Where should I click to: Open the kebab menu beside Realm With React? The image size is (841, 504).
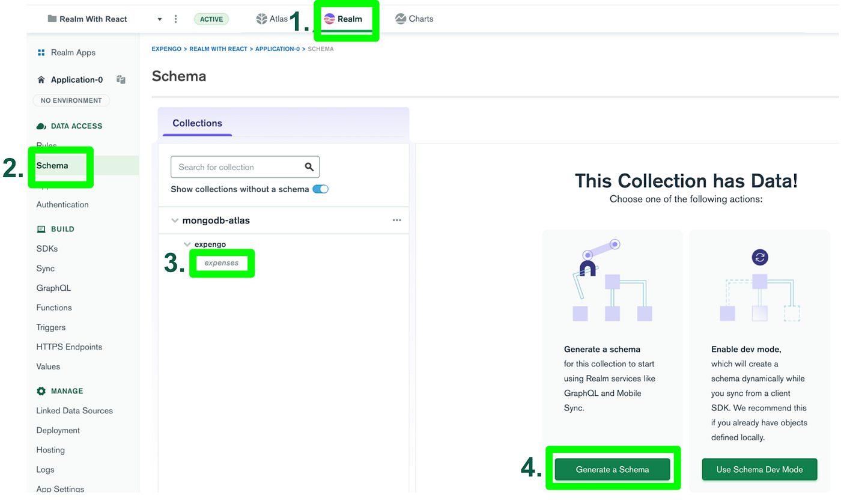(x=175, y=19)
